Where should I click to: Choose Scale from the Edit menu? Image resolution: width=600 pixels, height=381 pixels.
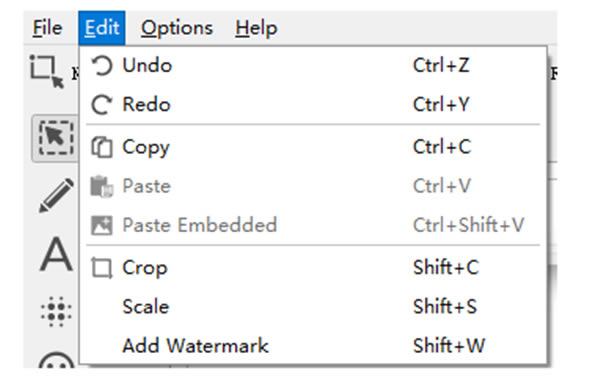tap(313, 307)
